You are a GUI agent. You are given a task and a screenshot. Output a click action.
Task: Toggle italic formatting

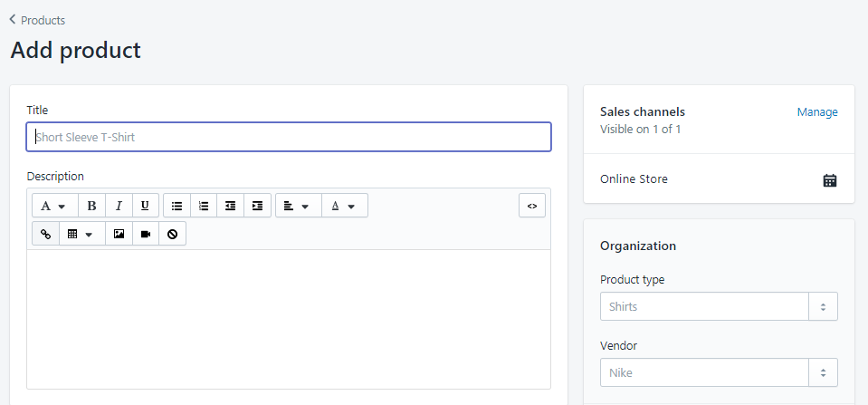119,206
